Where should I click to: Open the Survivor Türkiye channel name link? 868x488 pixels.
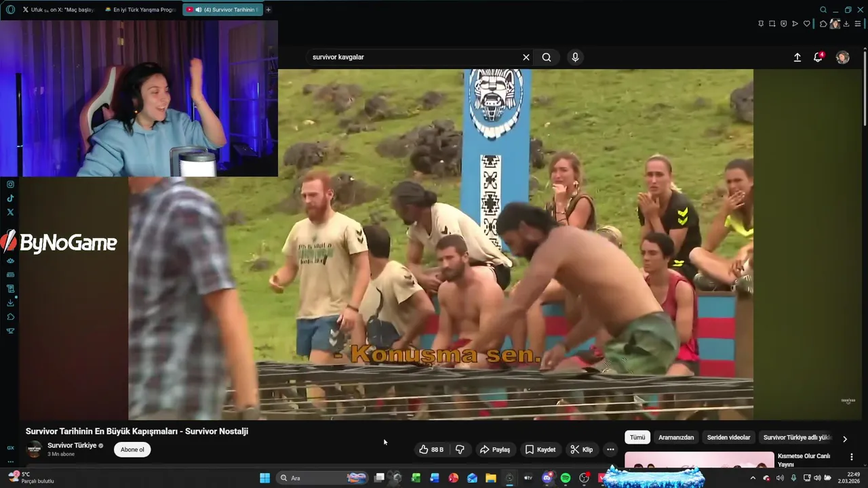coord(72,445)
